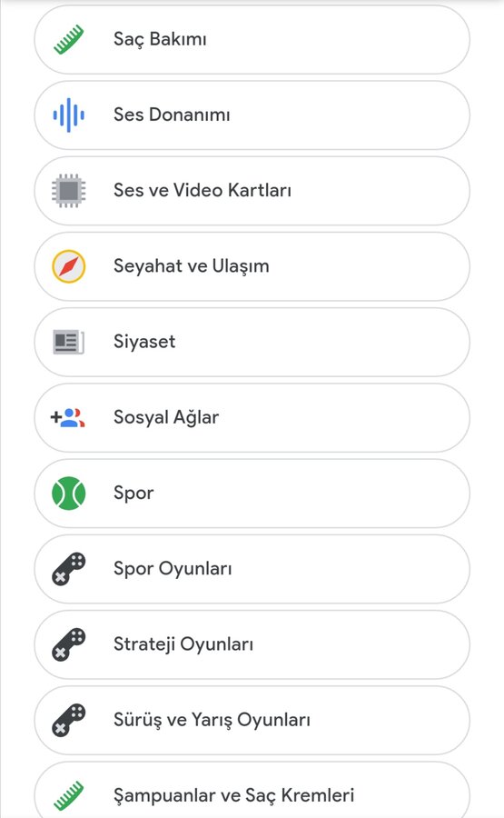Click the blue sound wave icon
The width and height of the screenshot is (504, 818).
(69, 115)
